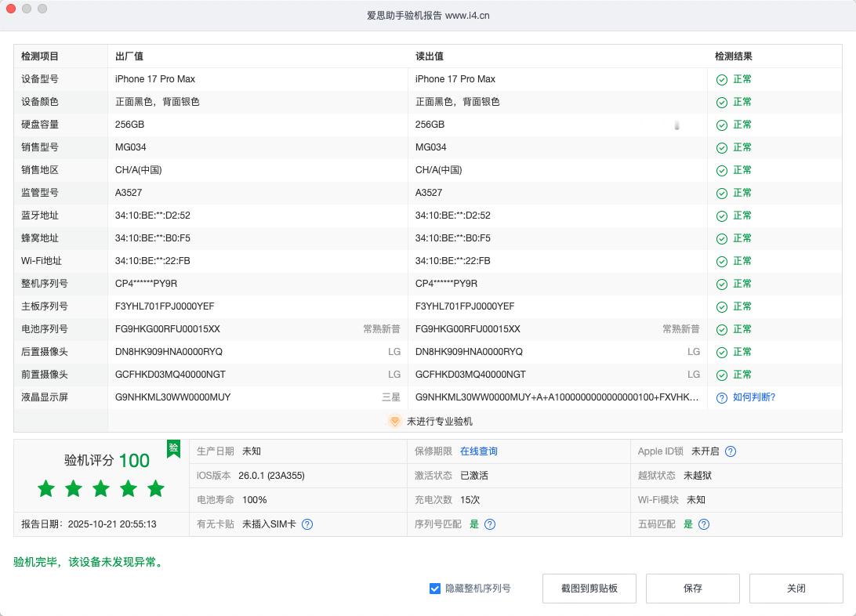
Task: Click the report date 2025-10-21 20:55:13
Action: click(112, 524)
